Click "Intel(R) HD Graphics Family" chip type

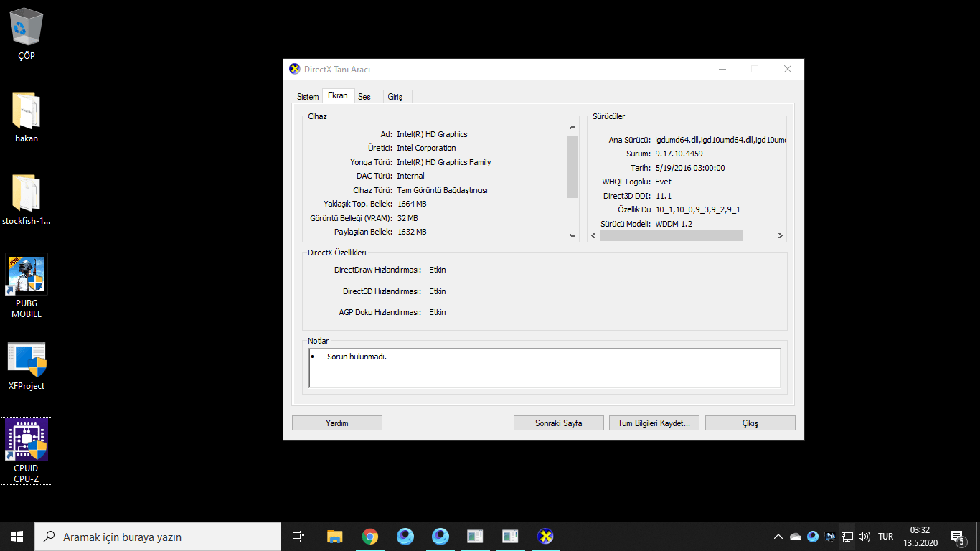tap(444, 162)
